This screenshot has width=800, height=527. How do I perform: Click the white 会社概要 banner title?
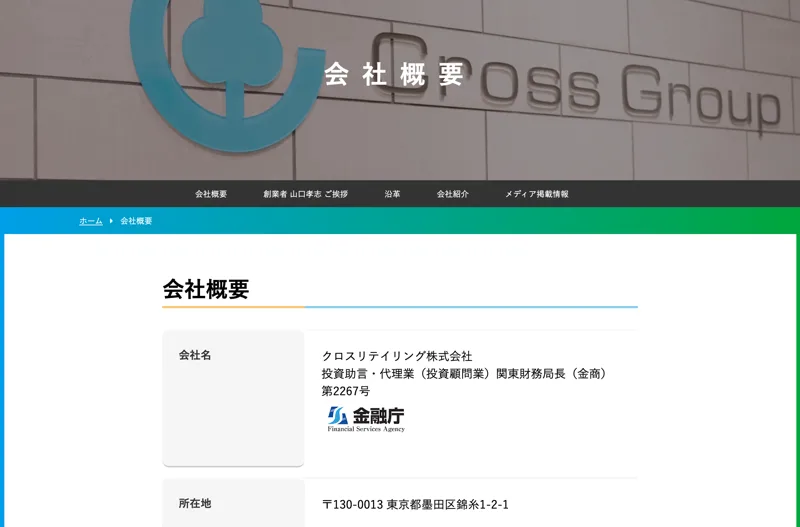394,74
